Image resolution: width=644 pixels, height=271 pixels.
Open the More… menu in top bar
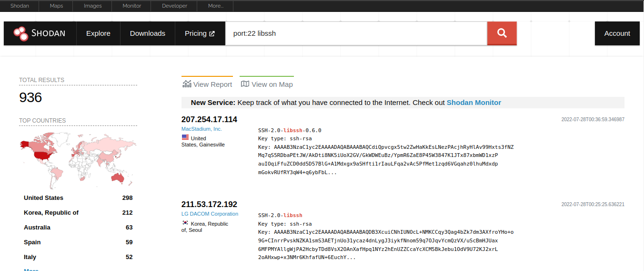tap(216, 6)
